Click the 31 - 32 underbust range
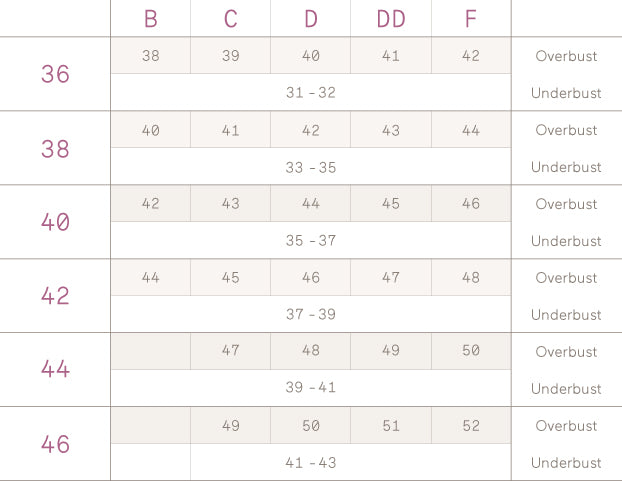This screenshot has height=481, width=622. [x=310, y=93]
